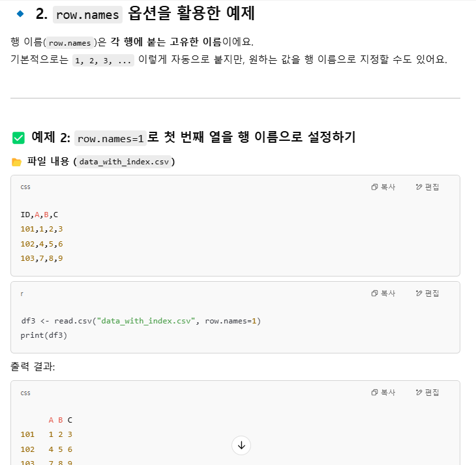Click the css label on the CSV file block
Viewport: 476px width, 465px height.
pyautogui.click(x=25, y=187)
